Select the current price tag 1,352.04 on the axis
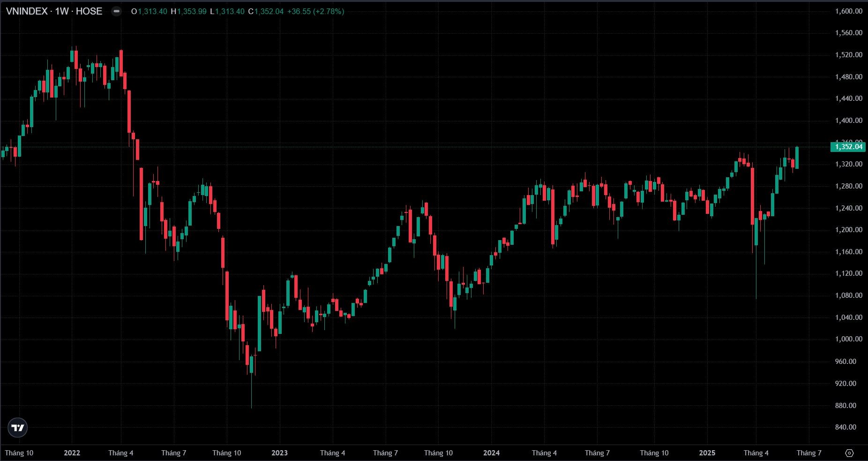The image size is (868, 461). (x=848, y=147)
